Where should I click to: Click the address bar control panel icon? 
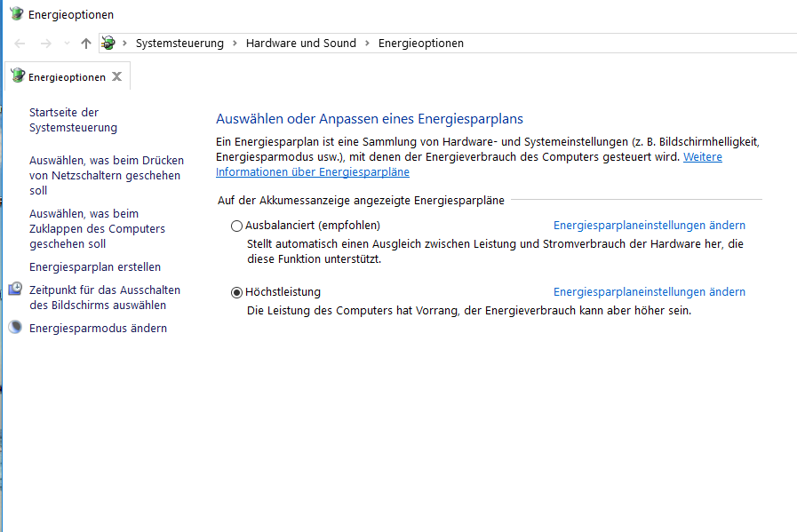[108, 44]
